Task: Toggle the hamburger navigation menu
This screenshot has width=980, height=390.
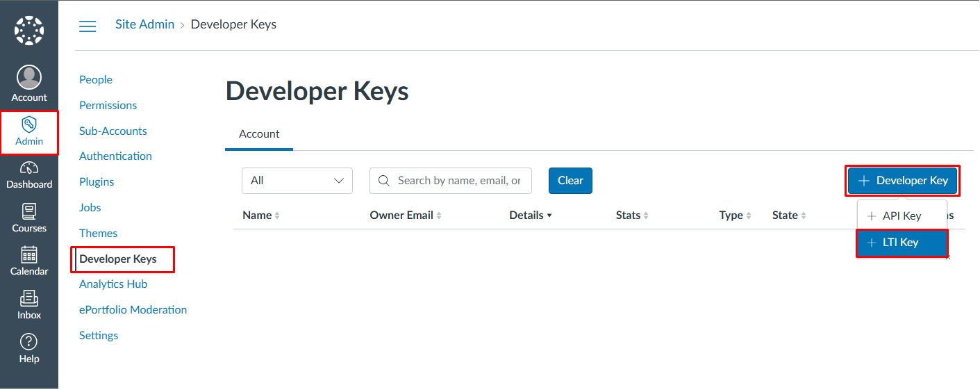Action: [88, 26]
